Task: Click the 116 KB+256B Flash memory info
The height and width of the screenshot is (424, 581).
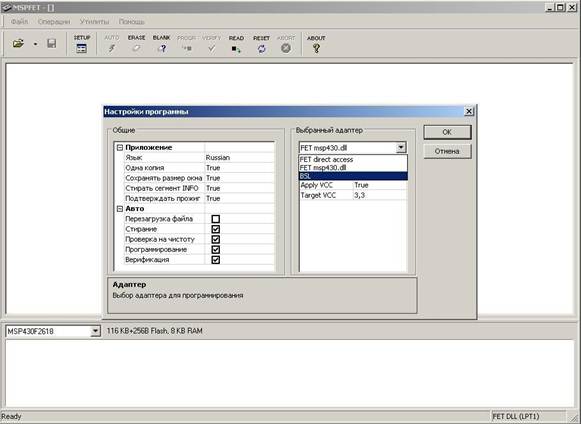Action: 155,331
